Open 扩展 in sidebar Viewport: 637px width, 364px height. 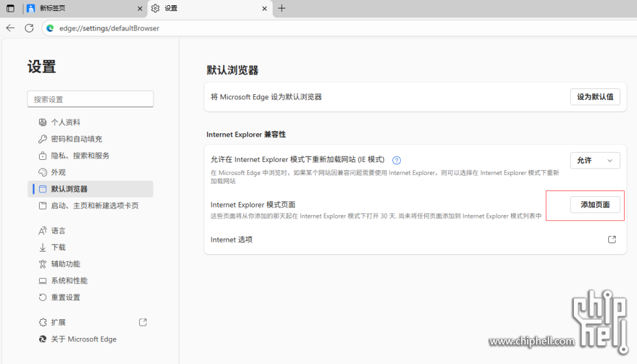coord(90,322)
